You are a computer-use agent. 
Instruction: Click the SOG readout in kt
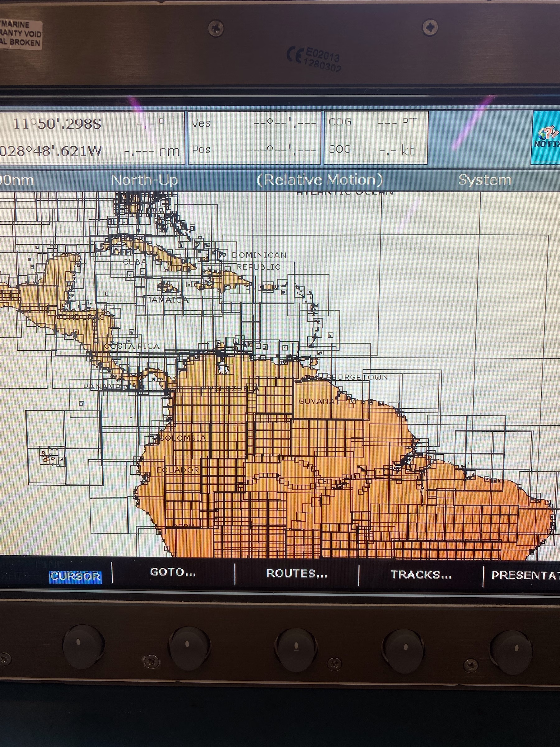coord(371,150)
